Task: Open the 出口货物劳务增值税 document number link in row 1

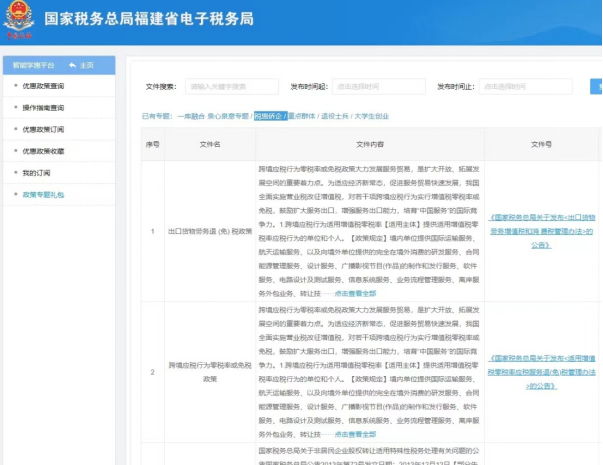Action: (x=541, y=231)
